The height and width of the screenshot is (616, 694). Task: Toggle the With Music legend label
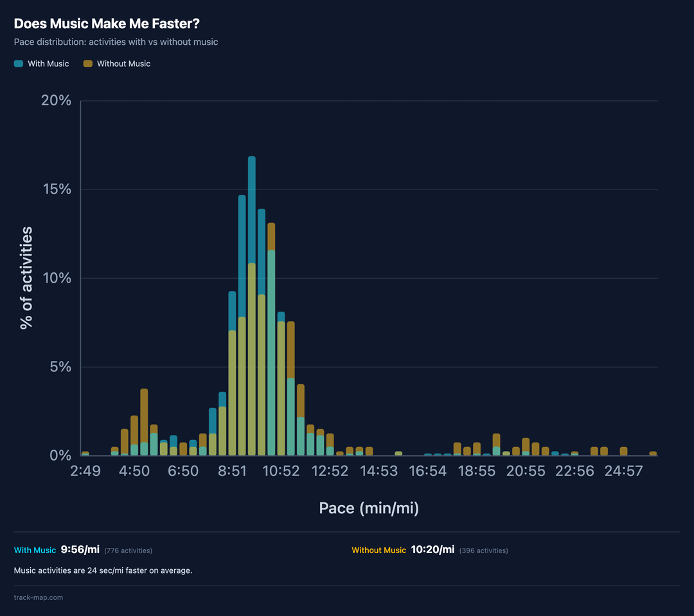[x=48, y=64]
